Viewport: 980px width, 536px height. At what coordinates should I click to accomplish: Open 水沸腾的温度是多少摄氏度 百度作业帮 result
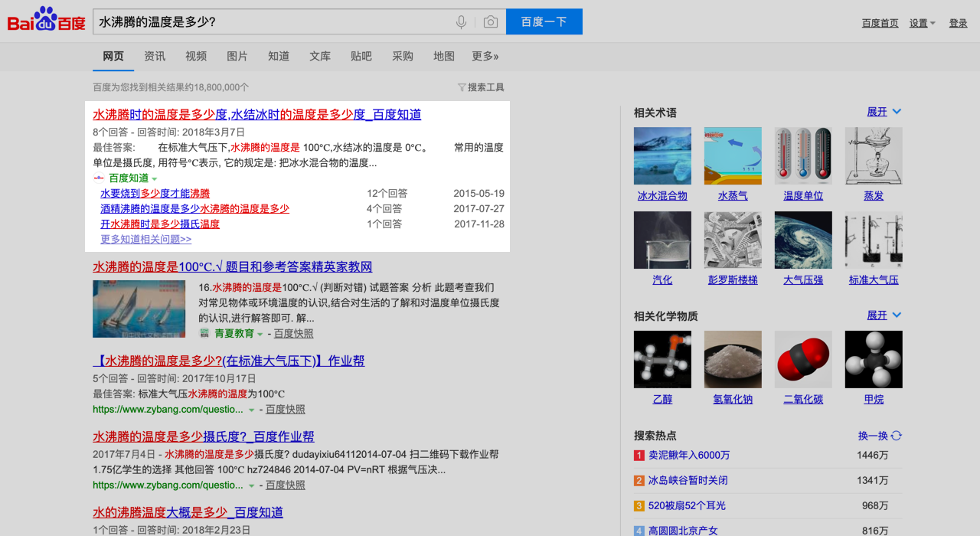point(204,436)
